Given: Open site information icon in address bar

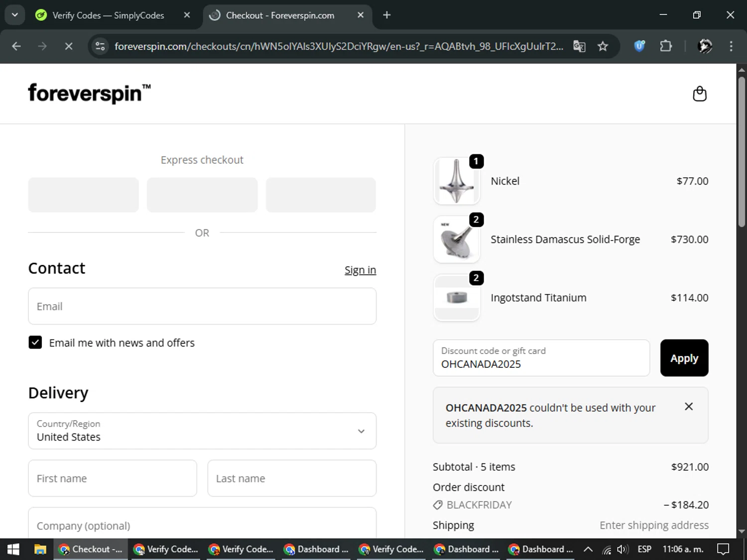Looking at the screenshot, I should click(x=100, y=46).
